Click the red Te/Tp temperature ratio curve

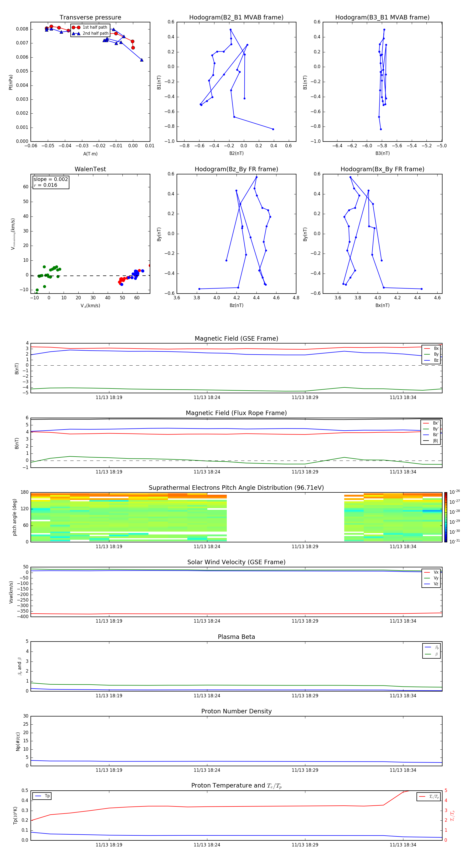(236, 806)
